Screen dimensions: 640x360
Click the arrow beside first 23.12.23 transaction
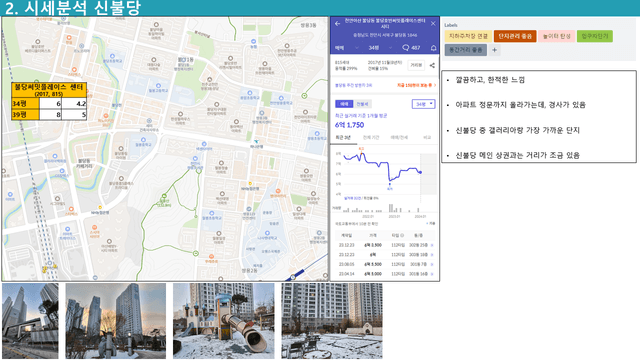432,245
